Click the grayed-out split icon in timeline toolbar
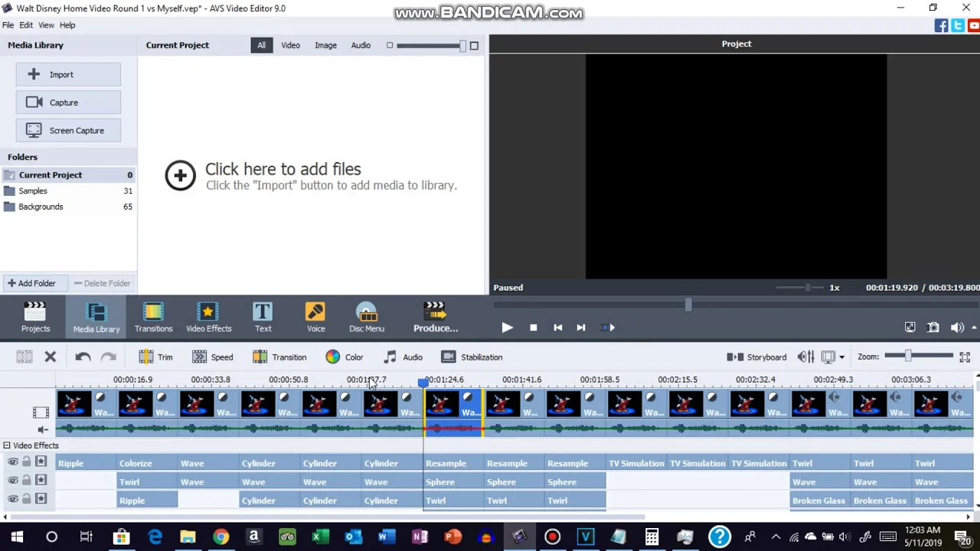This screenshot has height=551, width=980. [x=24, y=357]
